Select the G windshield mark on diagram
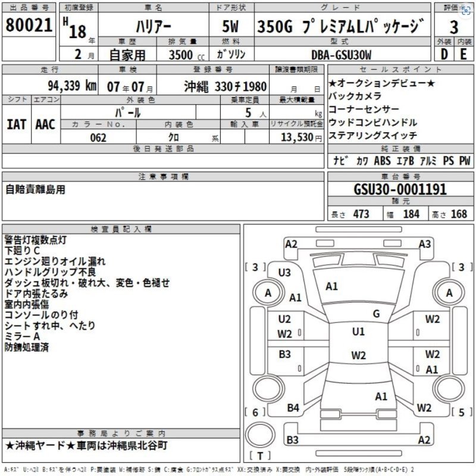The width and height of the screenshot is (476, 476). [376, 314]
